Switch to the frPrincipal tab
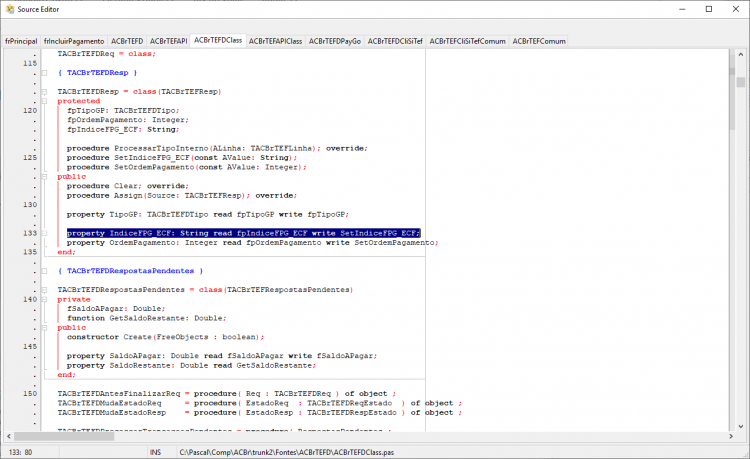The width and height of the screenshot is (750, 459). coord(21,41)
